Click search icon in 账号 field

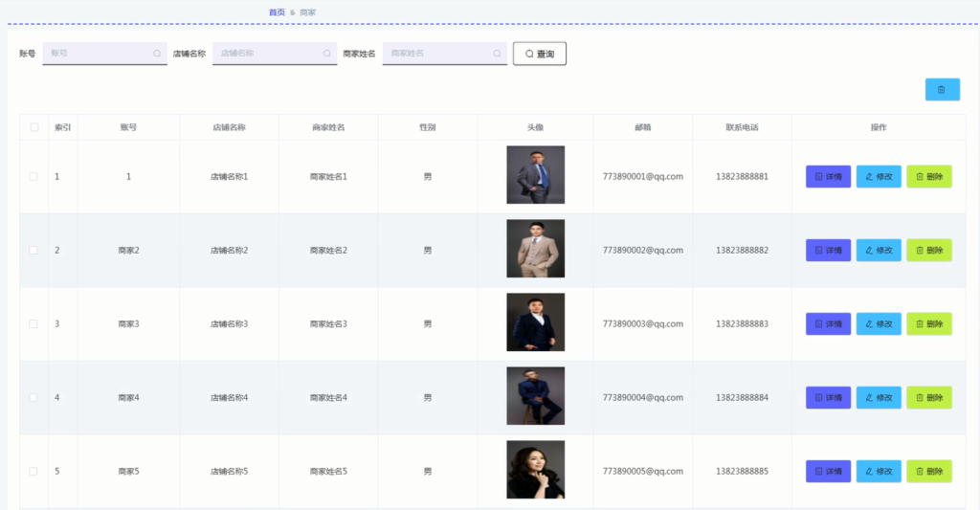(157, 54)
